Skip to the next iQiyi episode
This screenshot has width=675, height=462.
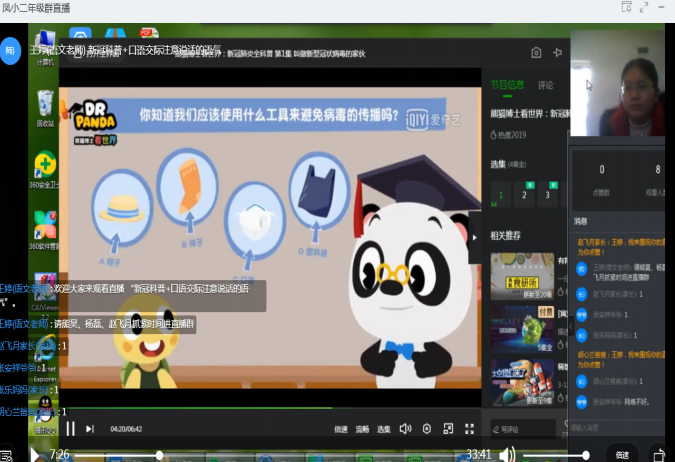click(x=90, y=429)
